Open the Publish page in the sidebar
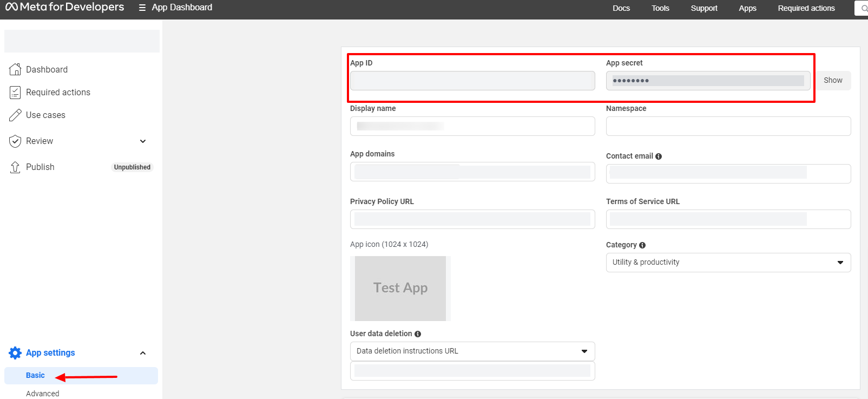 point(40,167)
